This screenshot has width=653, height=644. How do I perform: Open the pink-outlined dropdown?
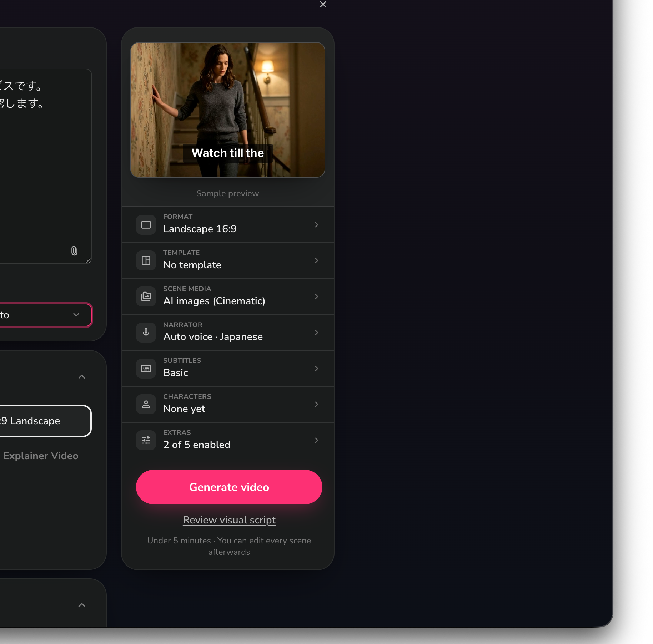(45, 315)
